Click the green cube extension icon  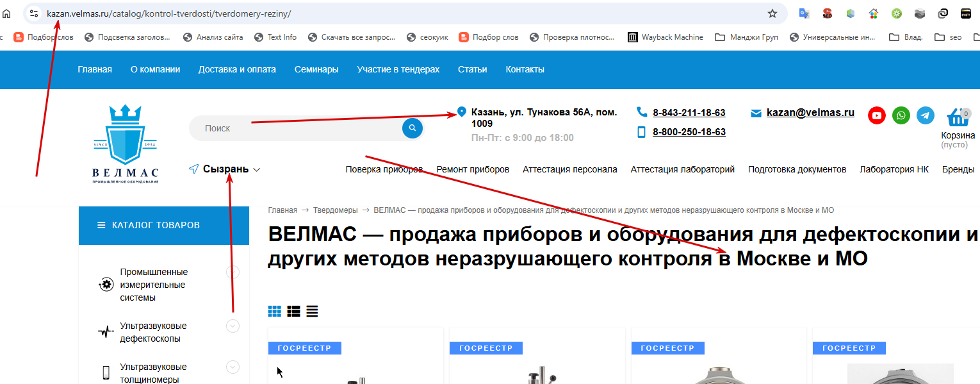pyautogui.click(x=851, y=13)
